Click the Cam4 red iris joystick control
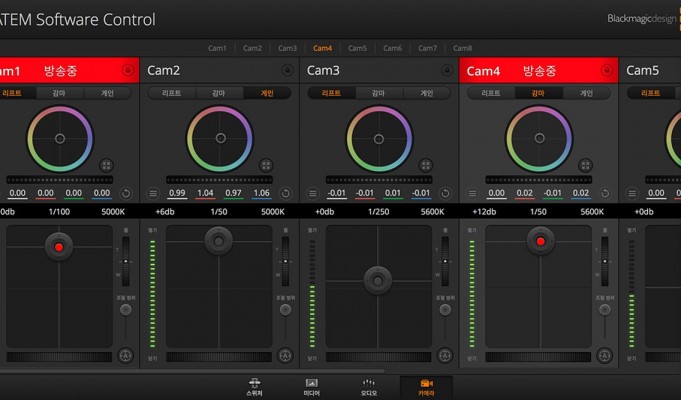 (540, 241)
